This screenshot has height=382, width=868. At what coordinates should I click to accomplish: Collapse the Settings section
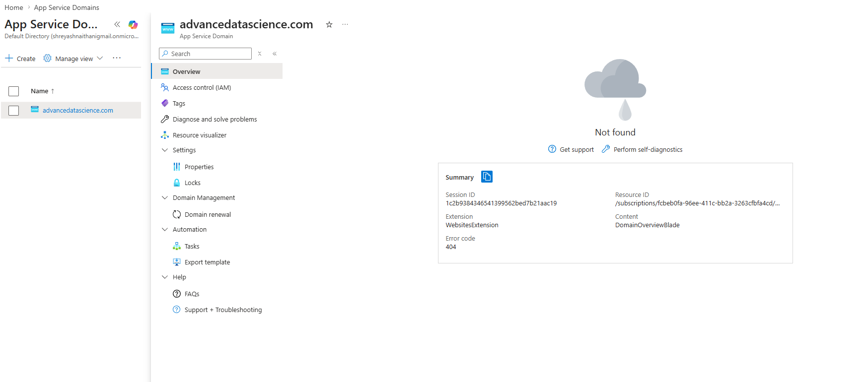pos(165,150)
